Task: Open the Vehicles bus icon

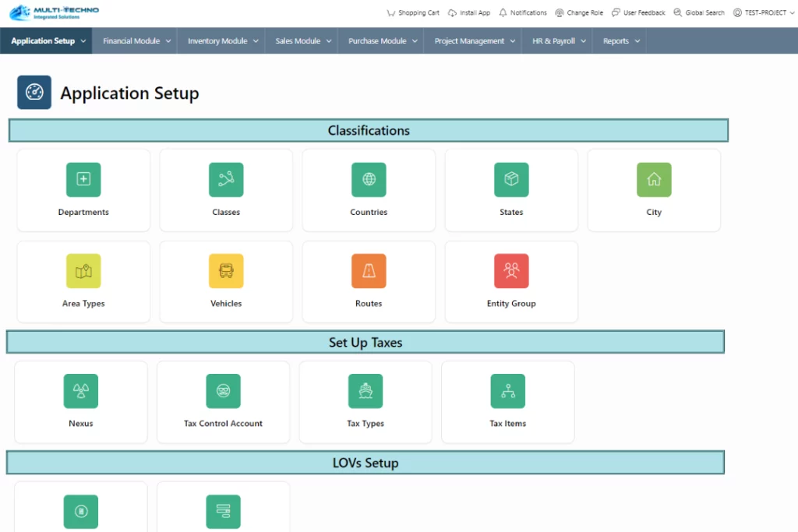Action: coord(226,271)
